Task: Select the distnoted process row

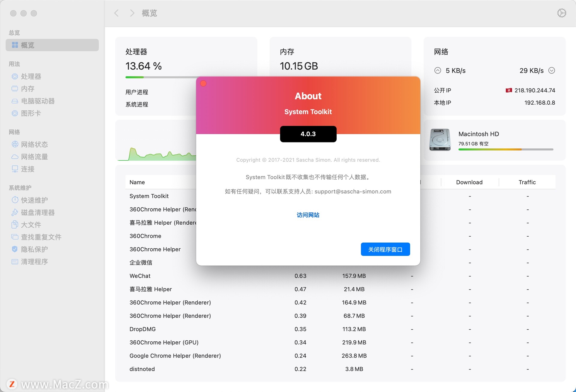Action: 340,369
